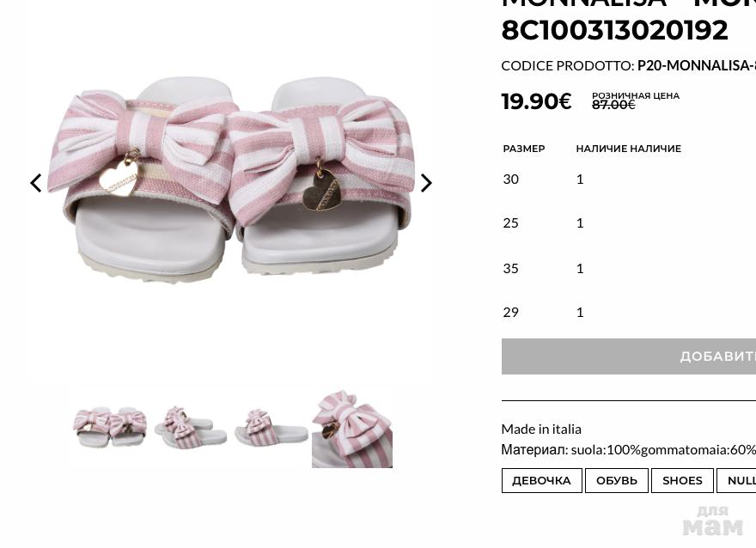756x548 pixels.
Task: Open the NULL tag
Action: (x=736, y=480)
